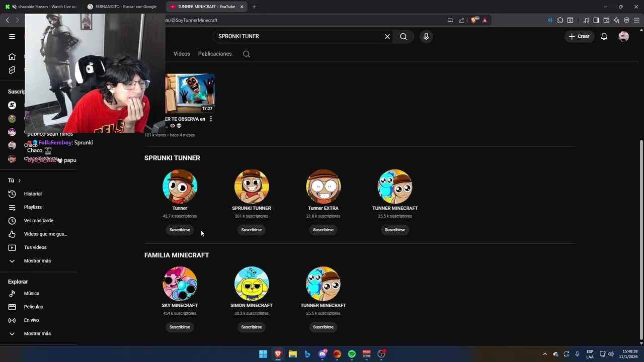
Task: Open the 17:27 video thumbnail
Action: point(190,94)
